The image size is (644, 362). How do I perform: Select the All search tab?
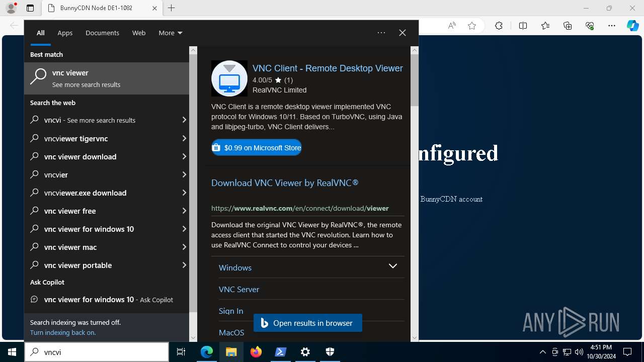[41, 33]
